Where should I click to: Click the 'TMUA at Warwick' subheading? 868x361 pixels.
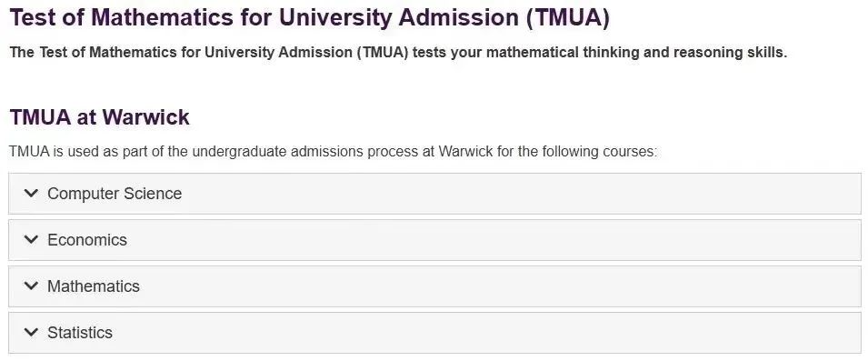(100, 117)
